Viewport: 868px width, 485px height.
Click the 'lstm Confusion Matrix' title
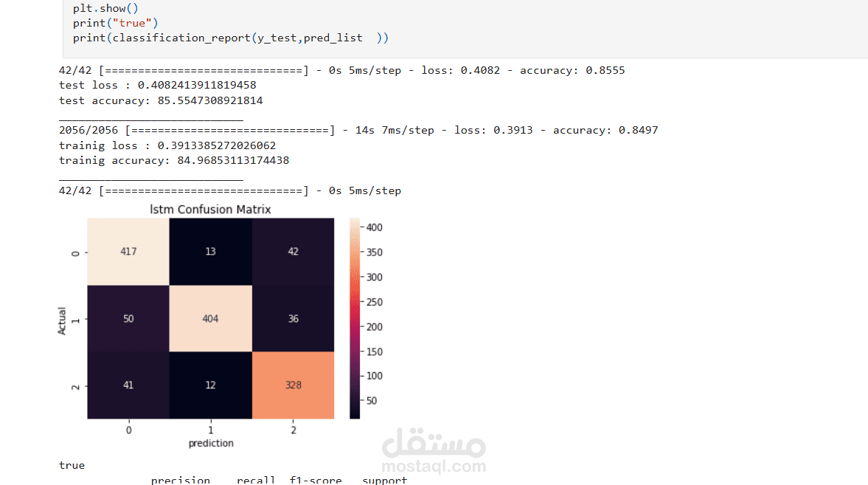(x=210, y=210)
